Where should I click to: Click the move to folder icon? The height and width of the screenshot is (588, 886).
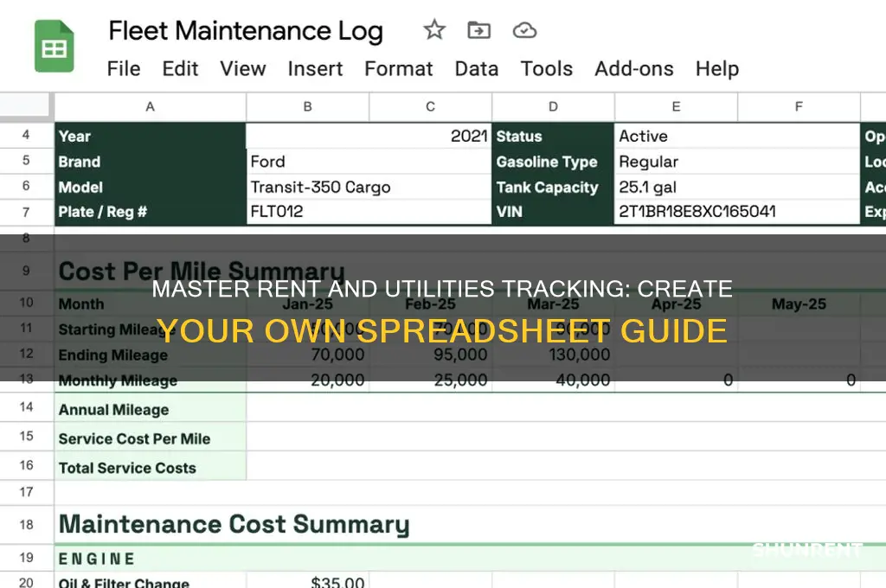(x=479, y=30)
